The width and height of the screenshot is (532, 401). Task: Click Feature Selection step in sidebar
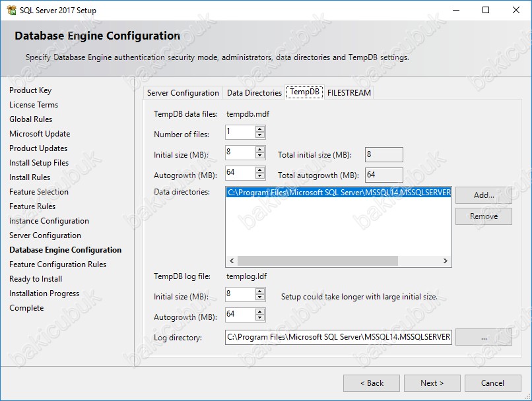(39, 192)
